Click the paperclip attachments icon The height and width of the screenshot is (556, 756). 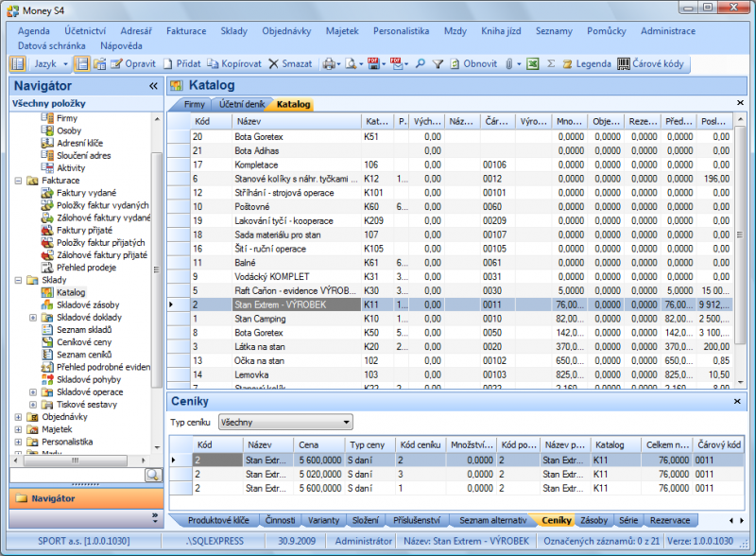point(509,63)
